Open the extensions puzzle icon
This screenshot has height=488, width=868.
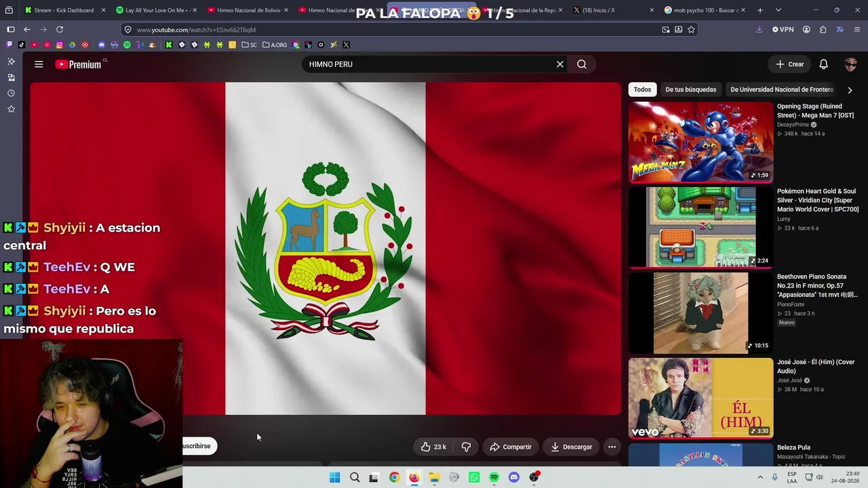(823, 30)
